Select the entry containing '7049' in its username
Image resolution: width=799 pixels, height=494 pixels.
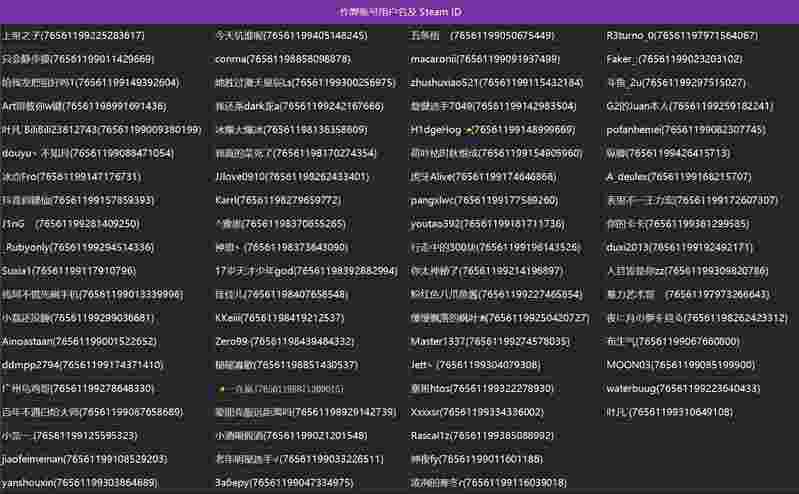493,107
